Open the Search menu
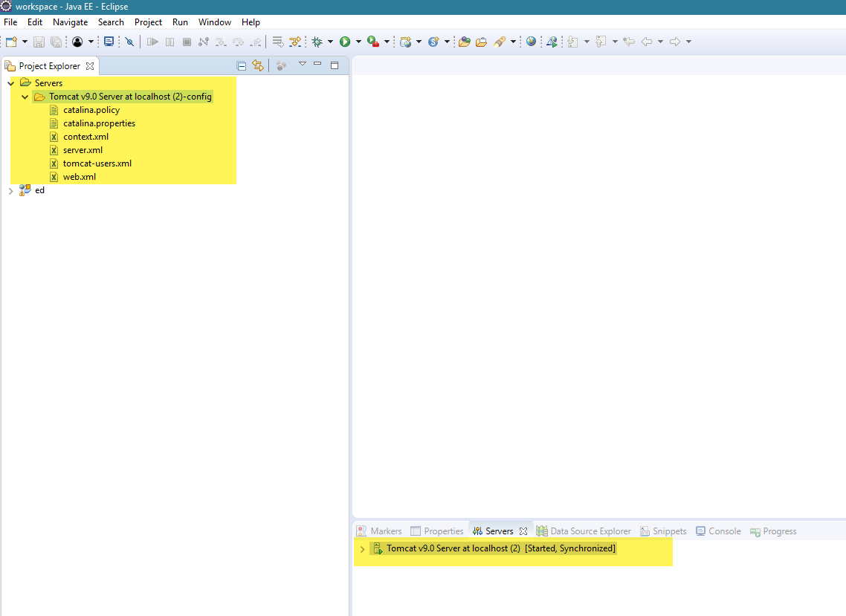The width and height of the screenshot is (846, 616). 111,22
